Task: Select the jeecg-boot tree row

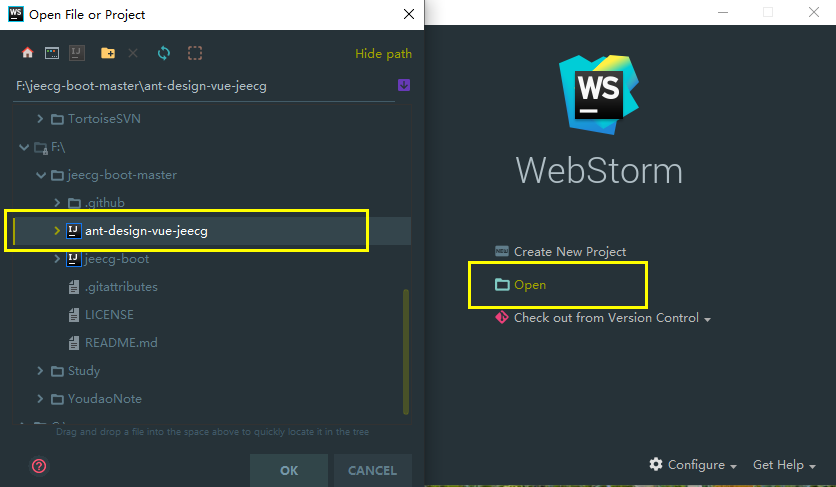Action: click(212, 259)
